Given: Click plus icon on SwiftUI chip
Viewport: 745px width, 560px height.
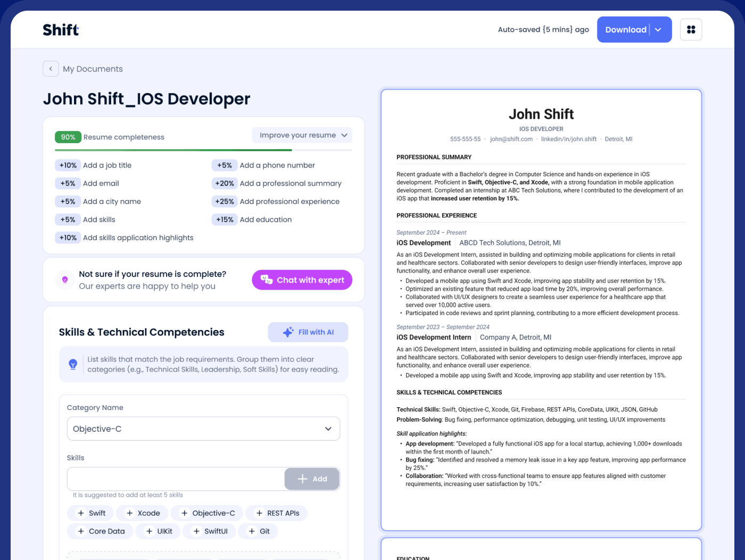Looking at the screenshot, I should click(x=197, y=531).
